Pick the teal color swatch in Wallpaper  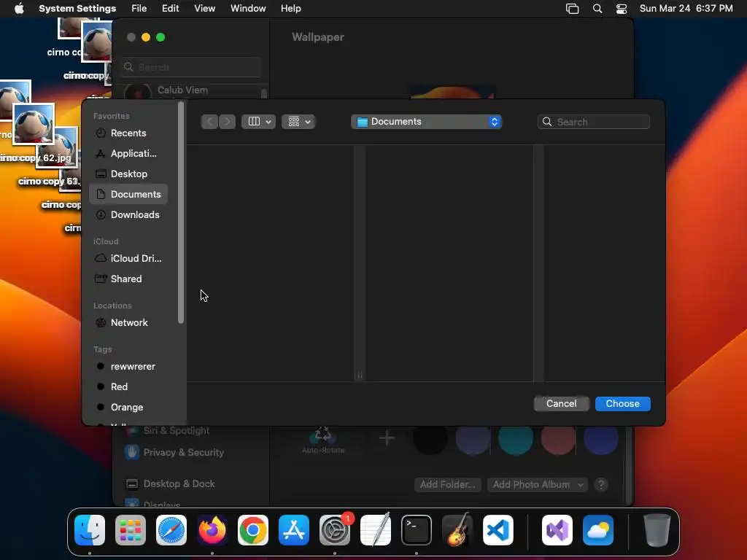pos(516,438)
